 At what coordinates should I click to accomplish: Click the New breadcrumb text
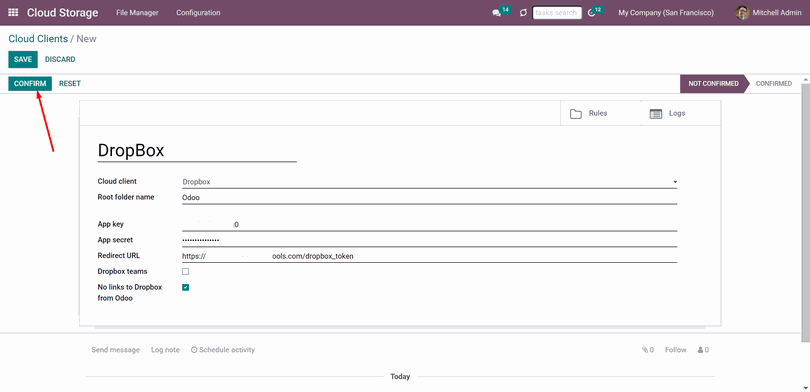[x=87, y=39]
